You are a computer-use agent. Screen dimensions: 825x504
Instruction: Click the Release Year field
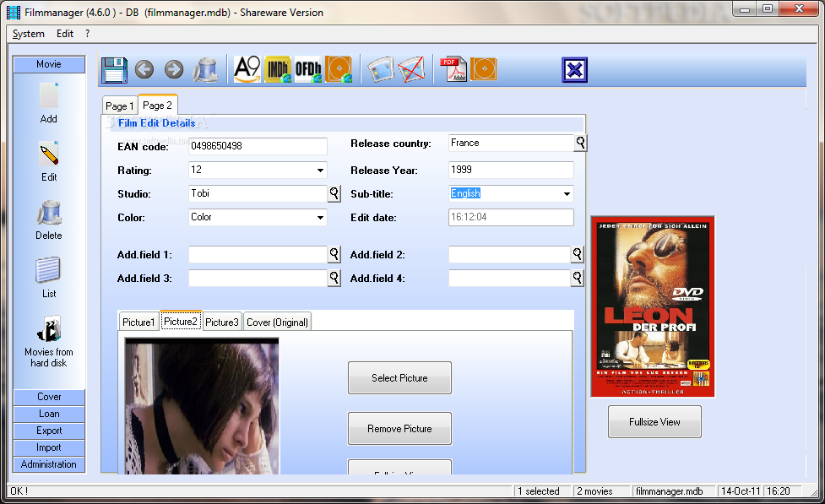click(x=511, y=170)
